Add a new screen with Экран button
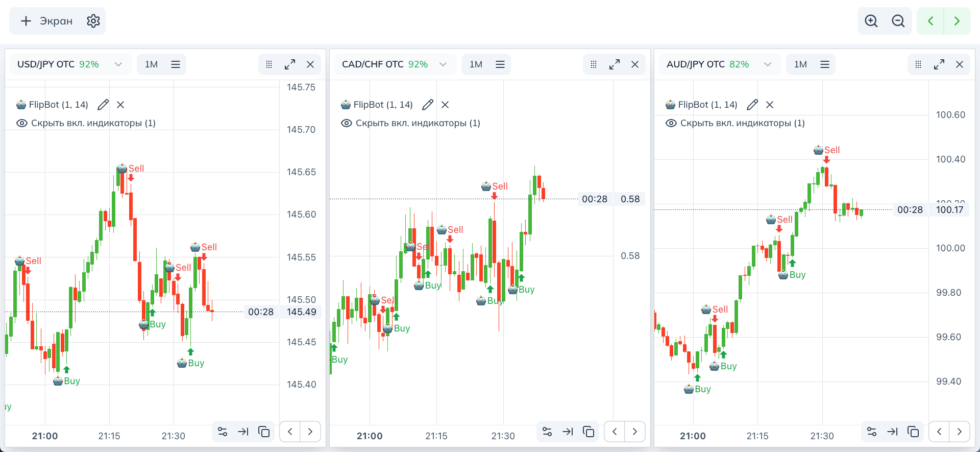Image resolution: width=980 pixels, height=452 pixels. click(x=46, y=21)
